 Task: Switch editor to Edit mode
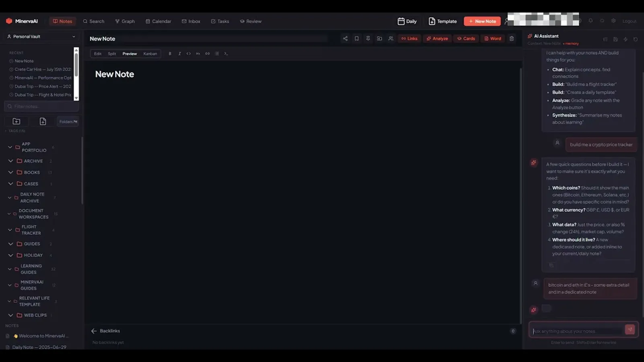coord(98,53)
